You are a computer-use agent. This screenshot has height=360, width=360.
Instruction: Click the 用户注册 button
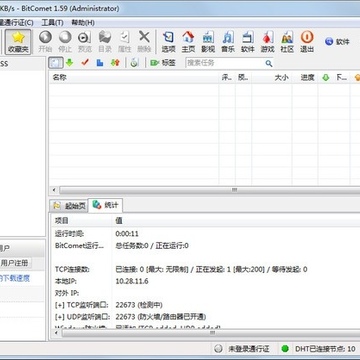(x=15, y=263)
